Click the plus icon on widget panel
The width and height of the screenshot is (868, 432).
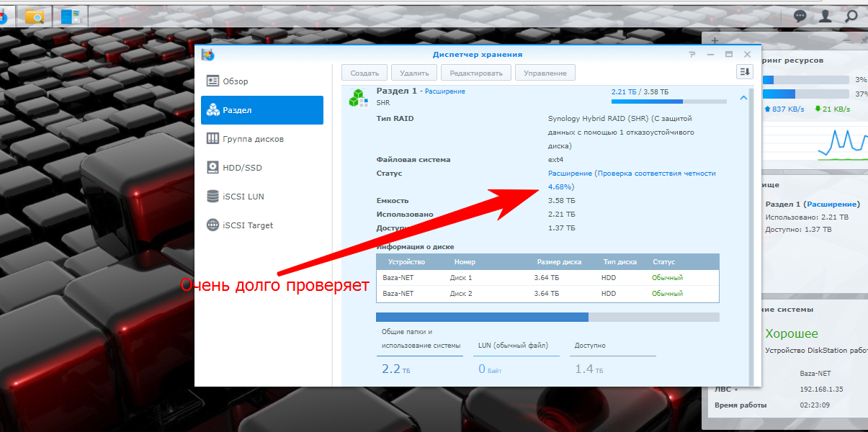[x=715, y=42]
